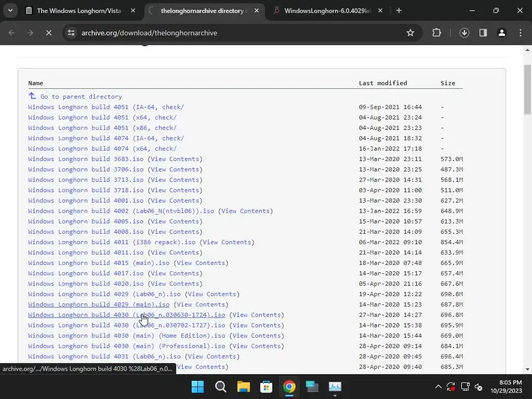Show hidden system tray icons
Image resolution: width=532 pixels, height=399 pixels.
click(438, 387)
